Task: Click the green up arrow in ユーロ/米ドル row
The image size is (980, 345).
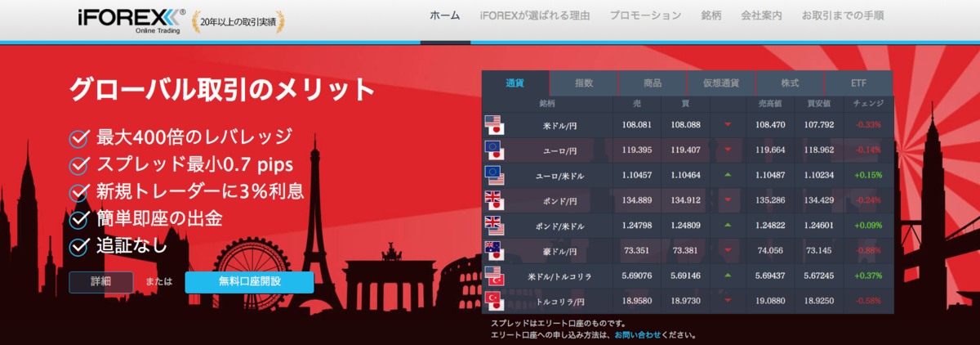Action: (x=728, y=175)
